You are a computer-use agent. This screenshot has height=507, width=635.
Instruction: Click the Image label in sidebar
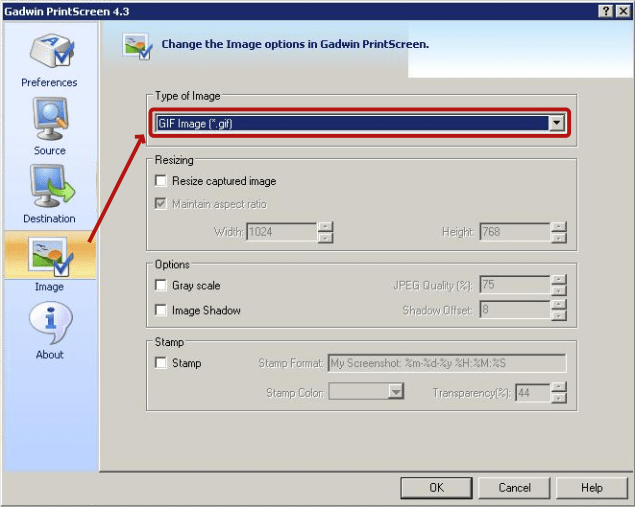(x=49, y=287)
